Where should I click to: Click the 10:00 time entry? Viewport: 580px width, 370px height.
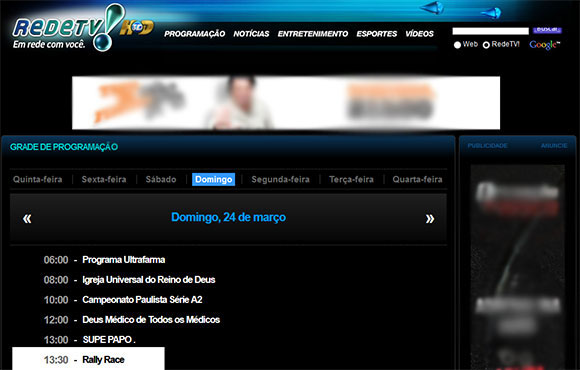click(x=56, y=300)
